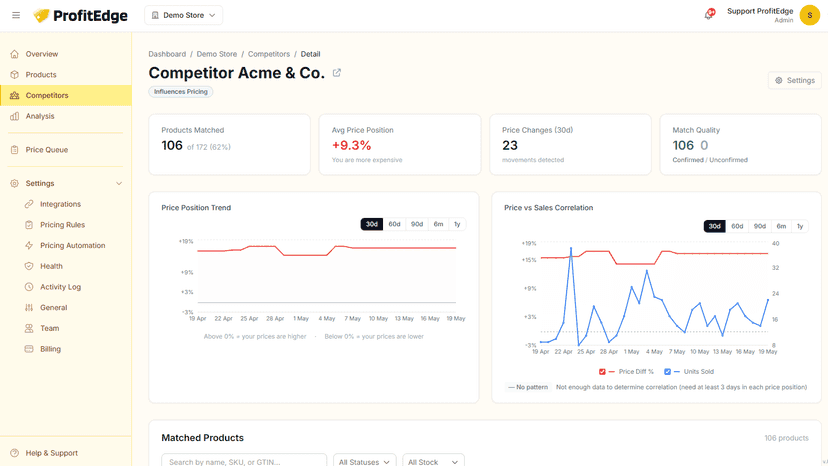Toggle Price Diff % checkbox
Image resolution: width=828 pixels, height=466 pixels.
coord(602,371)
